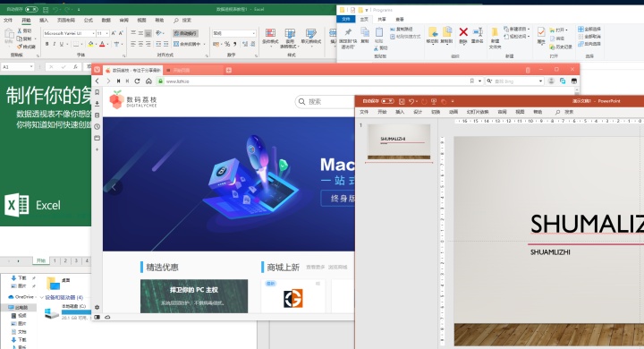This screenshot has height=349, width=644.
Task: Click the Copy To icon in Explorer
Action: pyautogui.click(x=446, y=32)
